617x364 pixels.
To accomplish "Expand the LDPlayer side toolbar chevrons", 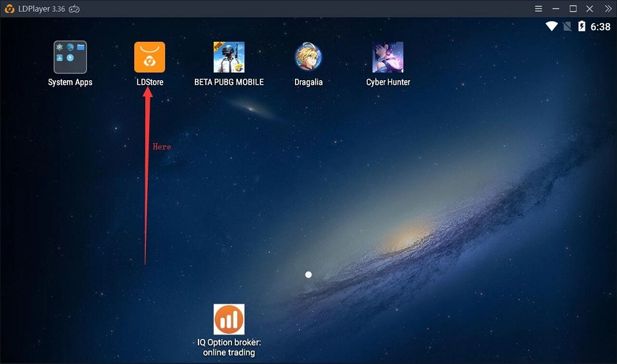I will pos(608,8).
